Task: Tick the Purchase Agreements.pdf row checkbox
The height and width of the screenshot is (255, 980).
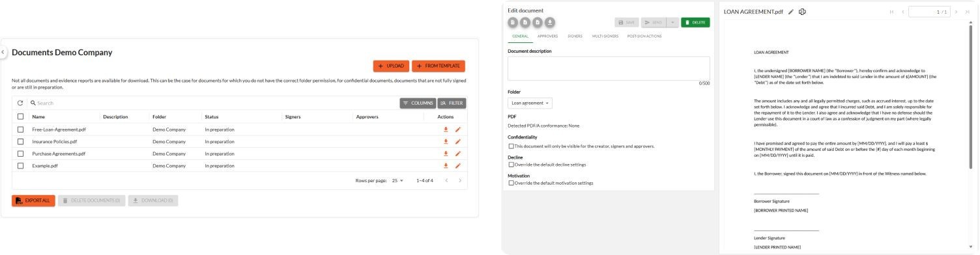Action: 20,154
